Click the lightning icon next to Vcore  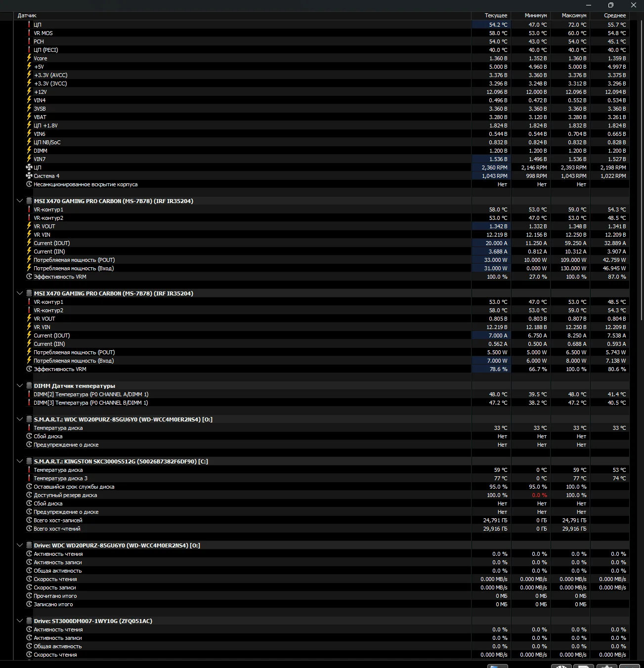[29, 58]
